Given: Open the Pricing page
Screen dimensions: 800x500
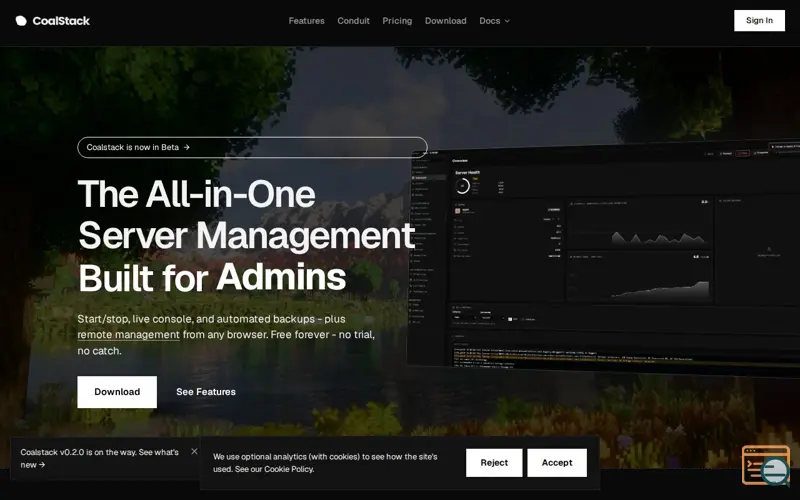Looking at the screenshot, I should (x=397, y=21).
